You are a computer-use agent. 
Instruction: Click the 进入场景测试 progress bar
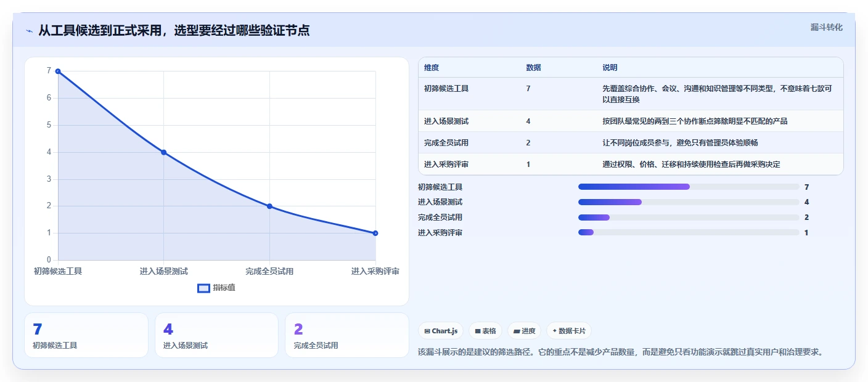tap(689, 202)
